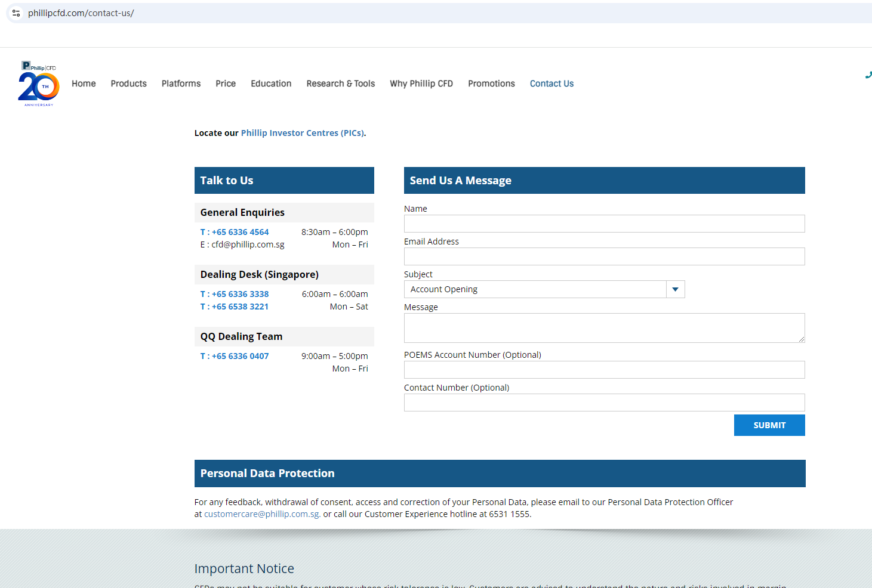The image size is (872, 588).
Task: Go to the Home menu item
Action: (x=84, y=83)
